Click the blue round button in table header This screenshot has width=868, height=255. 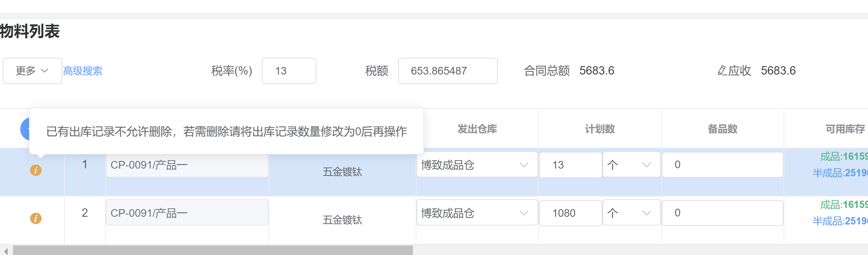tap(25, 129)
